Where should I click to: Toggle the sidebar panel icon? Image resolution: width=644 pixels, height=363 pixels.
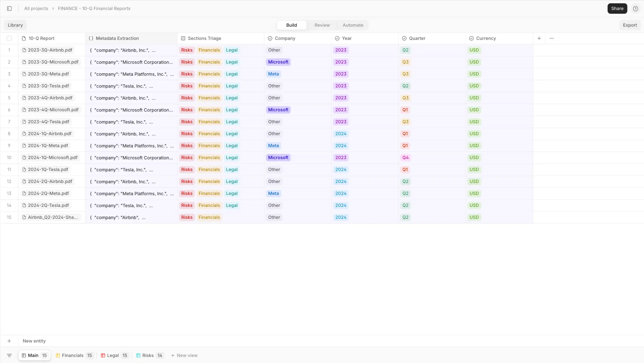[x=9, y=8]
